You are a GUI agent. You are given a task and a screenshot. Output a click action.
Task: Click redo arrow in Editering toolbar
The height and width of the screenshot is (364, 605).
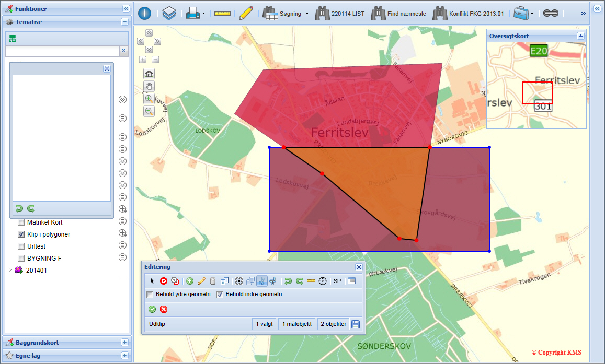(x=300, y=281)
